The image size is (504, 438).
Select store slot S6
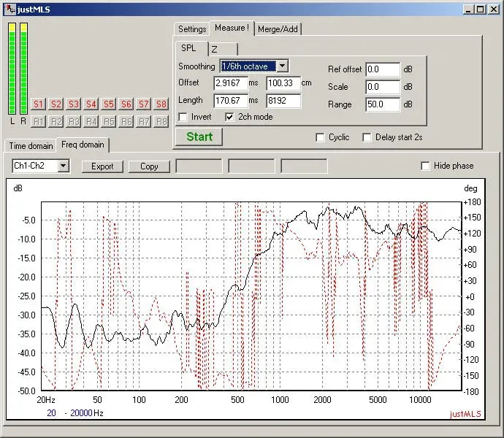point(126,104)
